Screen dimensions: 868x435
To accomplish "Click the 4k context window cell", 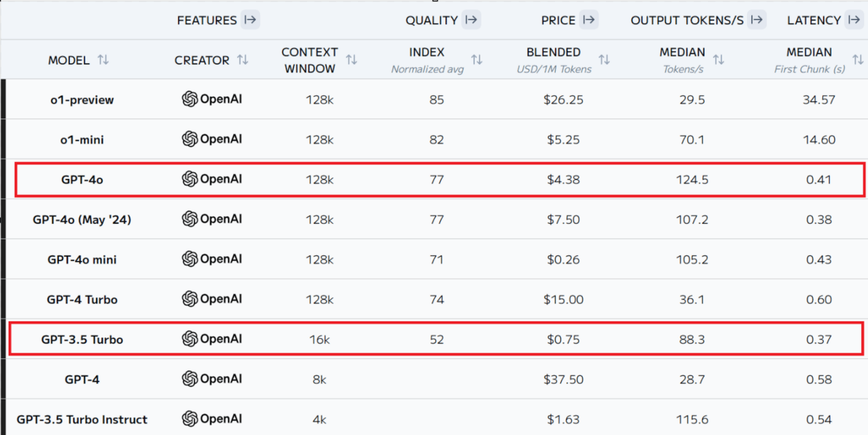I will click(x=319, y=420).
